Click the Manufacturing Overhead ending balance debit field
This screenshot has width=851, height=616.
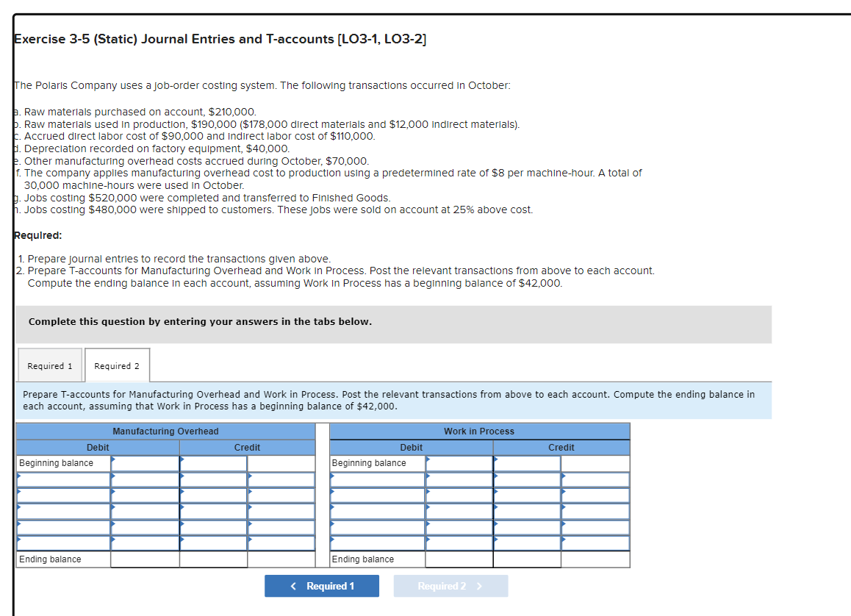pos(145,559)
